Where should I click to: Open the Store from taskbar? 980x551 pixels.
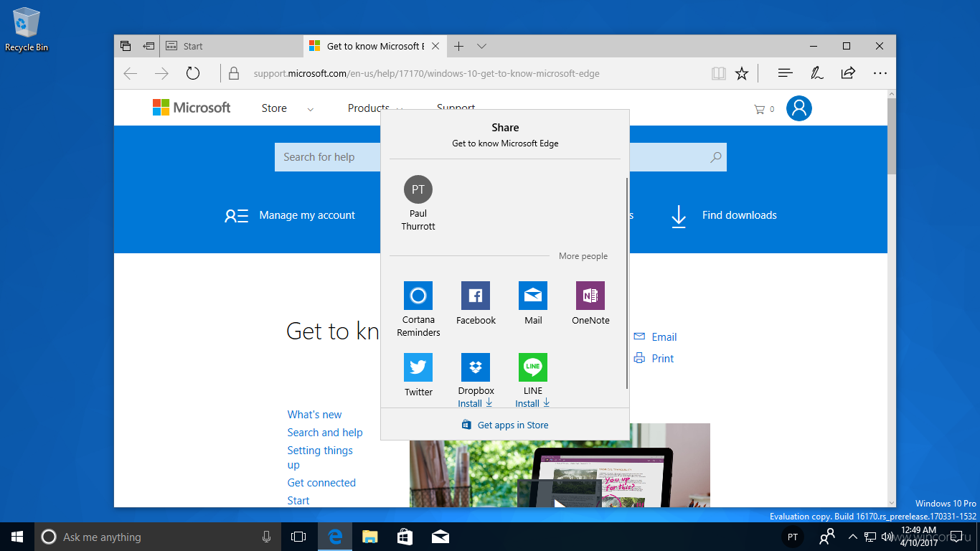point(405,537)
